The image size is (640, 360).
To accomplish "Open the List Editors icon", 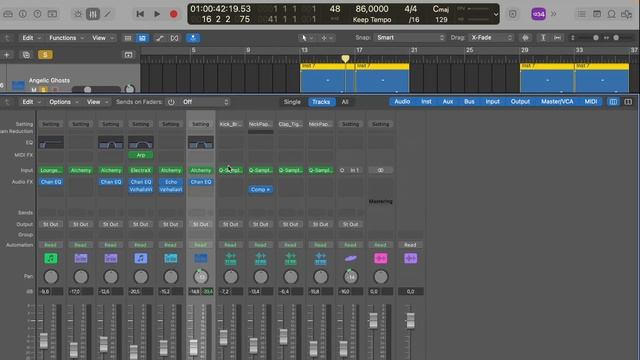I will click(581, 14).
